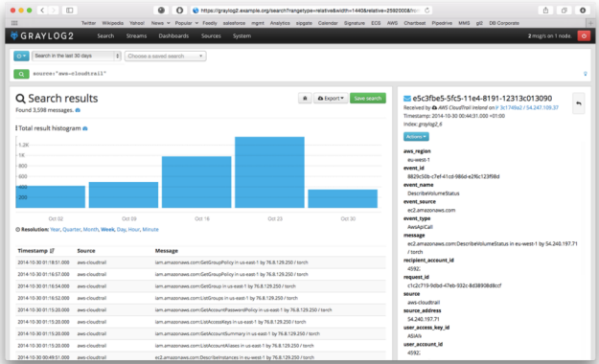Click the tallest histogram bar for Oct 23
The image size is (599, 364).
(x=269, y=172)
